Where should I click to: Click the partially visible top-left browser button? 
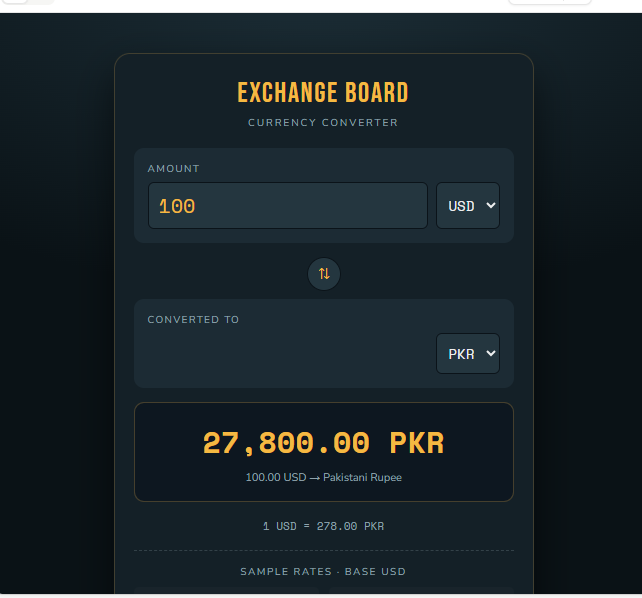pos(15,2)
